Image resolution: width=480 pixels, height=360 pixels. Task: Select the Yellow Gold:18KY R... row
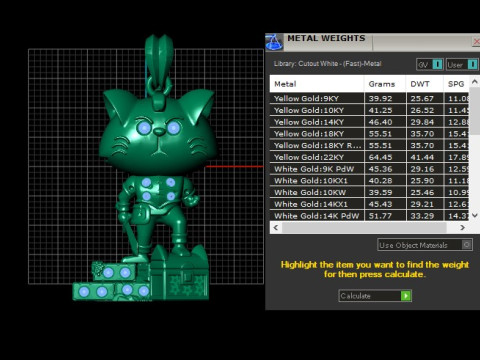(x=369, y=145)
